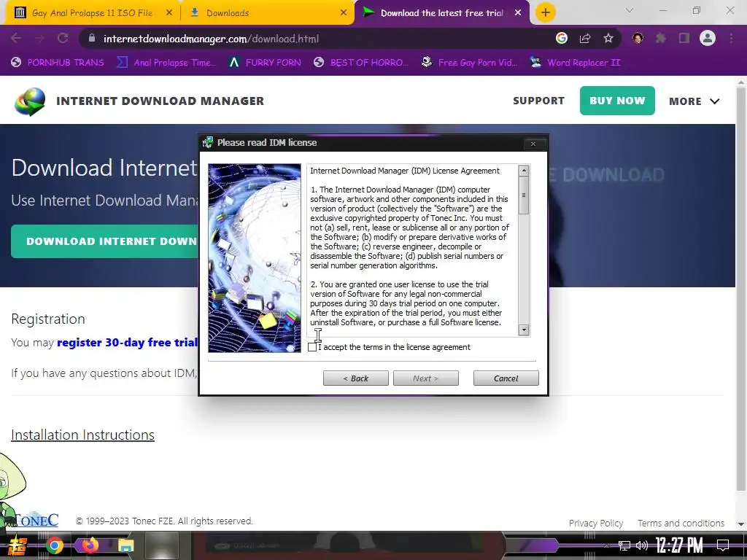
Task: Click the browser forward arrow
Action: click(39, 39)
